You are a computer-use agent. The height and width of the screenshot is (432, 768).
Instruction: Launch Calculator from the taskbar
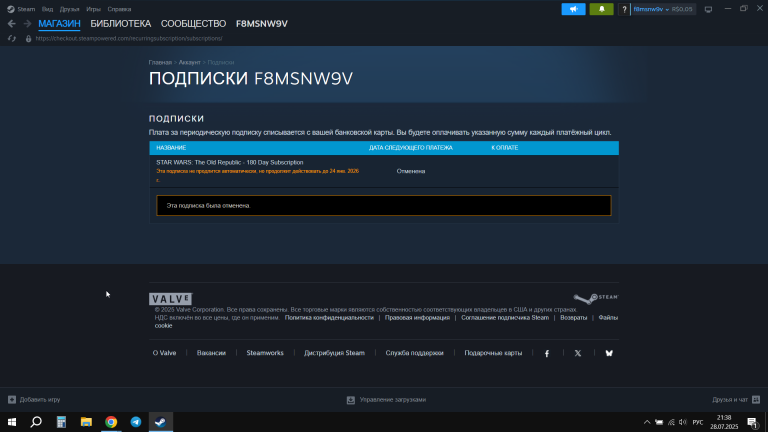[x=61, y=422]
